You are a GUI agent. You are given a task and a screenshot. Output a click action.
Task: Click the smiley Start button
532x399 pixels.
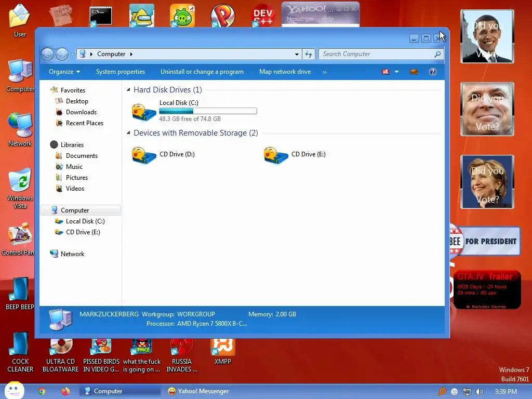[x=14, y=390]
